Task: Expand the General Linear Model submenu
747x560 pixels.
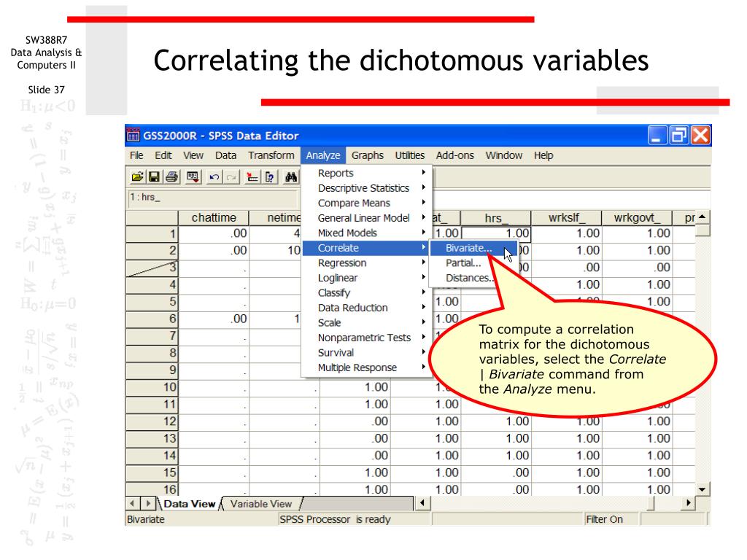Action: [x=367, y=217]
